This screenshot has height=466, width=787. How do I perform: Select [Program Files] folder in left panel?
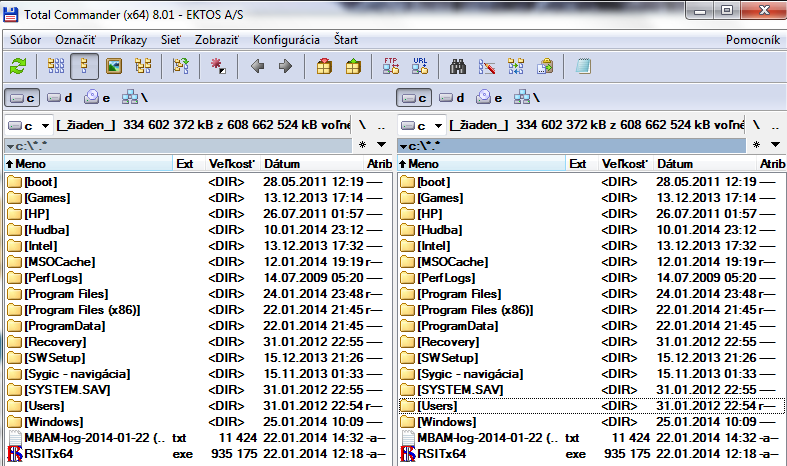pos(198,294)
